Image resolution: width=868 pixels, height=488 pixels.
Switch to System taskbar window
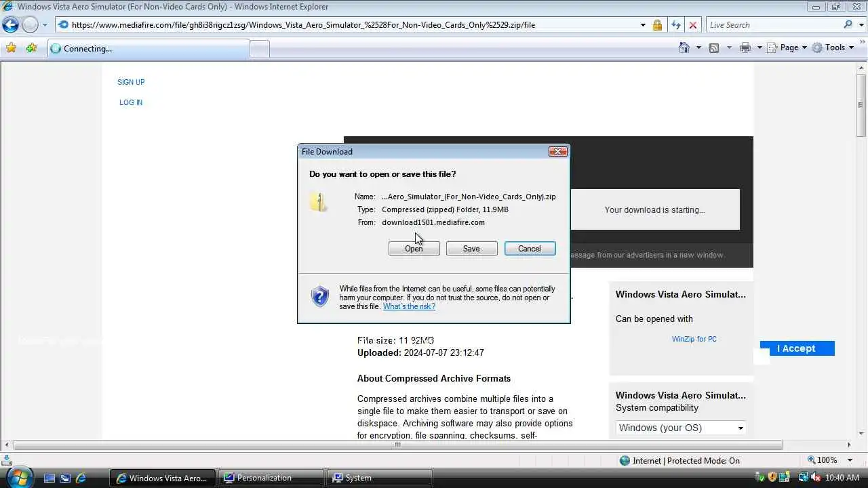click(380, 478)
